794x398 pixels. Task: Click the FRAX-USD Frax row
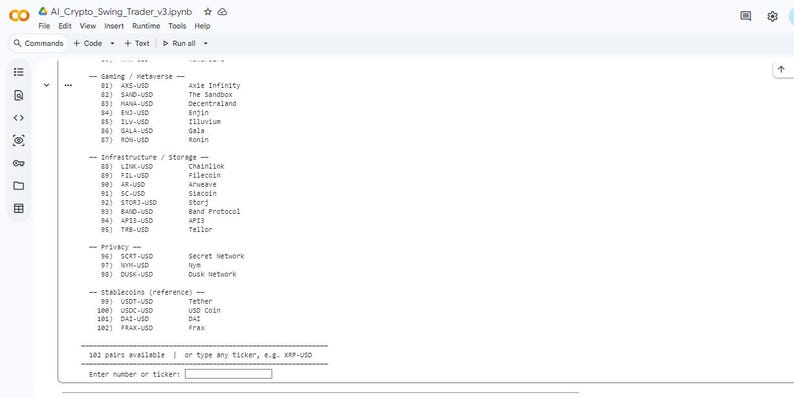(x=150, y=328)
